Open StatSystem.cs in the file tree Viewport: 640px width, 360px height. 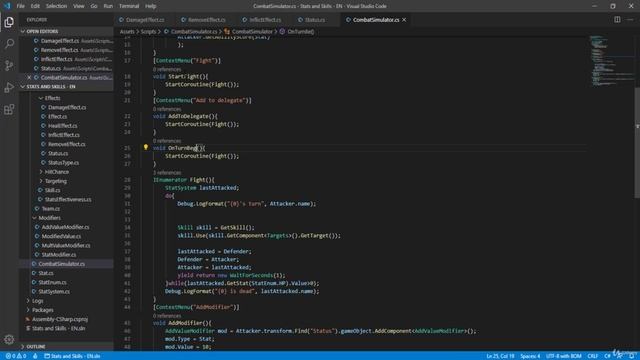[54, 291]
